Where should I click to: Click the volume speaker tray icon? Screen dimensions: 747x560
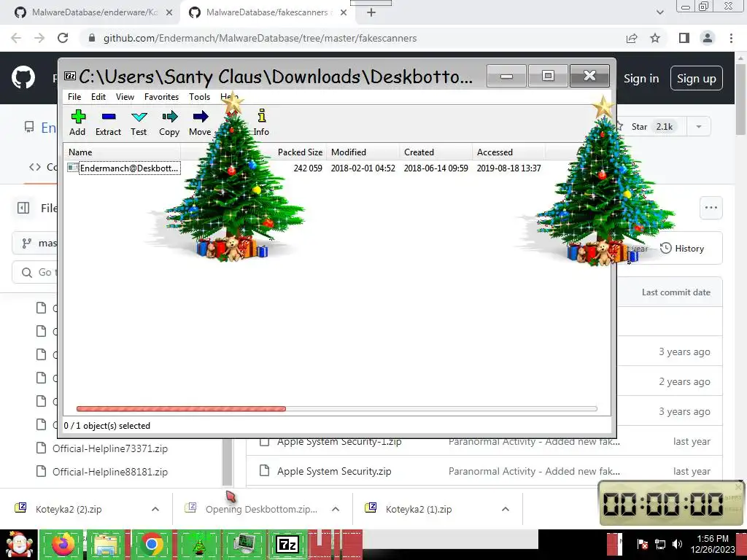tap(677, 544)
